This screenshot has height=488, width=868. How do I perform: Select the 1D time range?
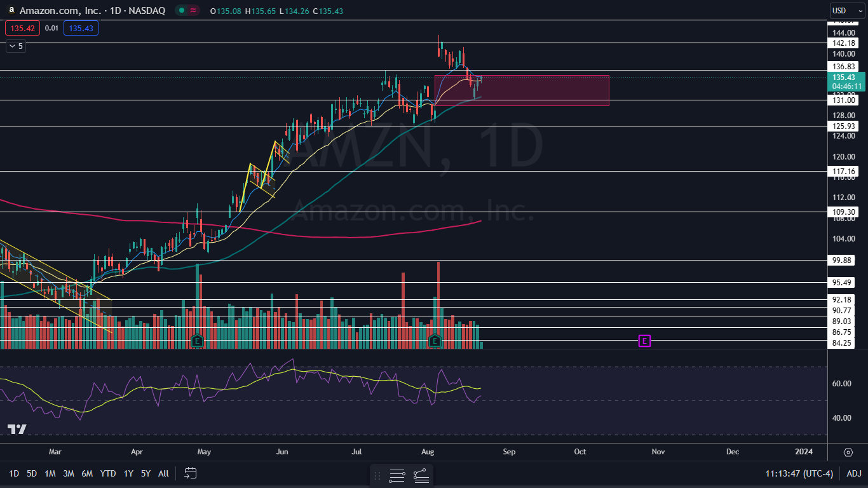(x=13, y=473)
